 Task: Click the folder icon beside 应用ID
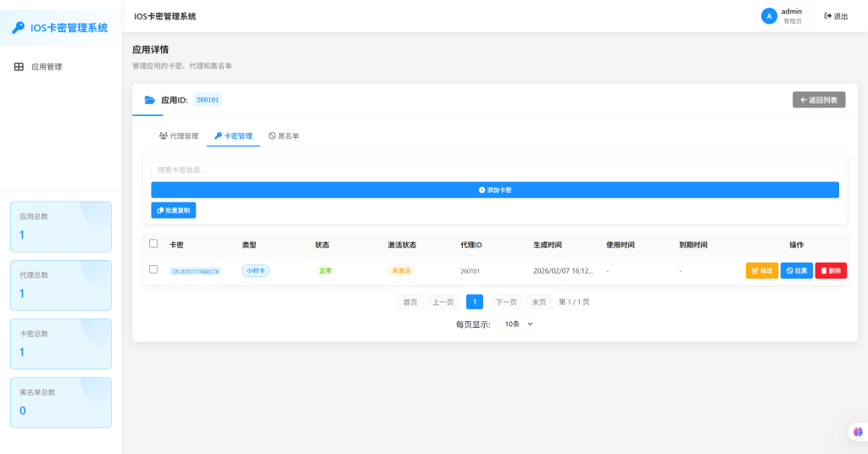(150, 100)
